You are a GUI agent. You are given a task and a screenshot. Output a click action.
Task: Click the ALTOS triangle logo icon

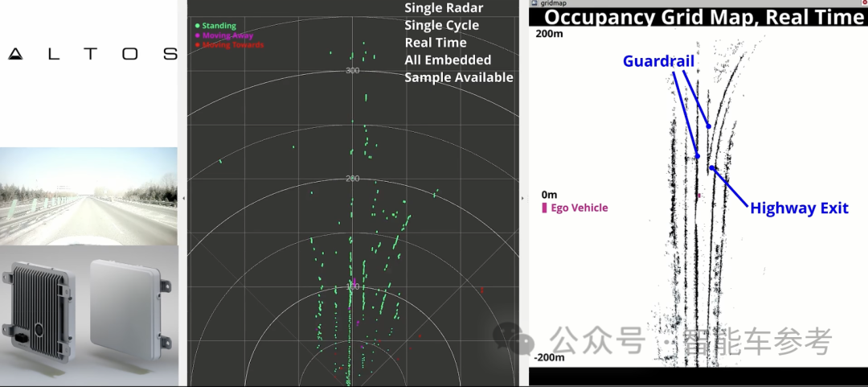(15, 54)
